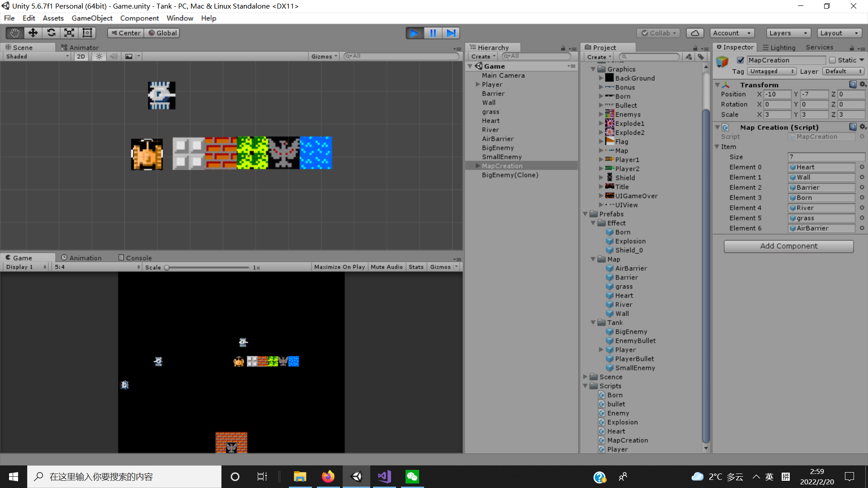868x488 pixels.
Task: Click Project search by type icon
Action: 689,57
